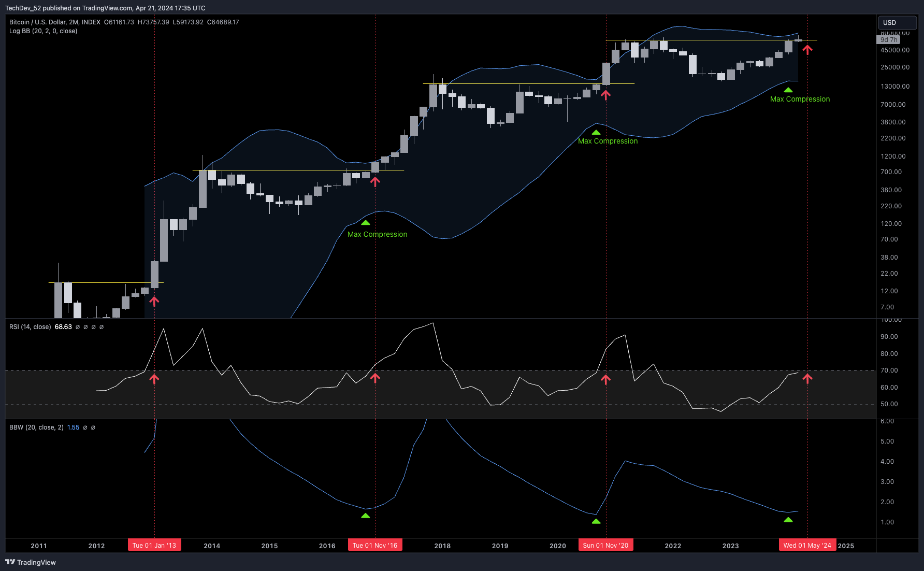Click the red arrow on price chart near May '24
924x571 pixels.
click(x=807, y=50)
